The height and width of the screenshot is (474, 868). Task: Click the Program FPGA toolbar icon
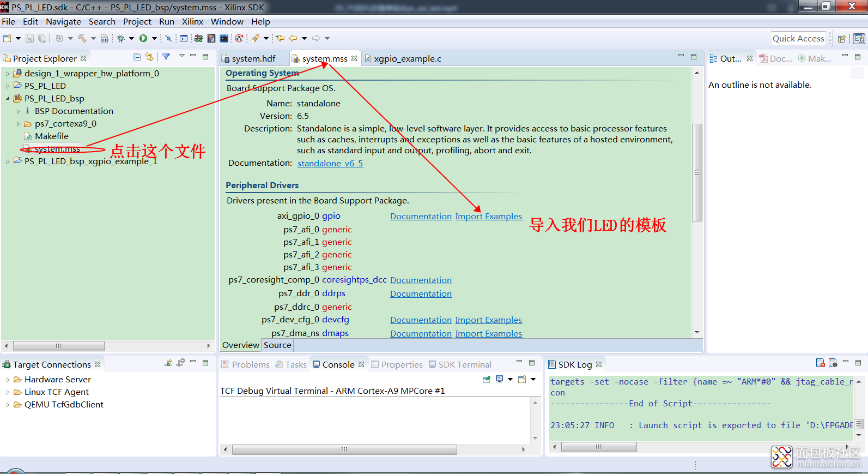tap(199, 38)
